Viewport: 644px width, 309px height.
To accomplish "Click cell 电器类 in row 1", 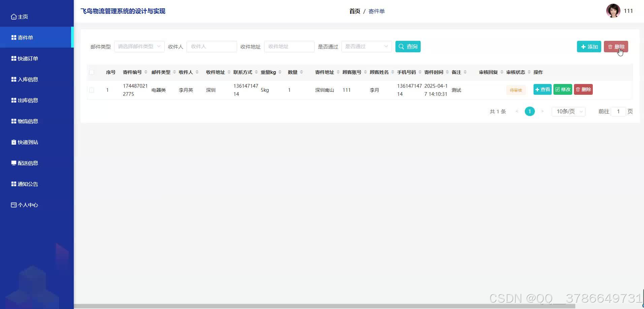I will (159, 90).
